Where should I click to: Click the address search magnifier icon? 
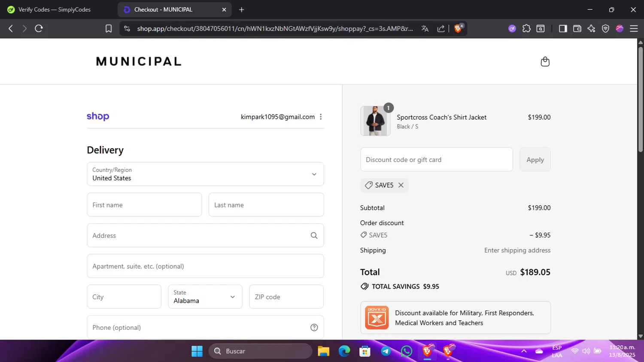(314, 235)
